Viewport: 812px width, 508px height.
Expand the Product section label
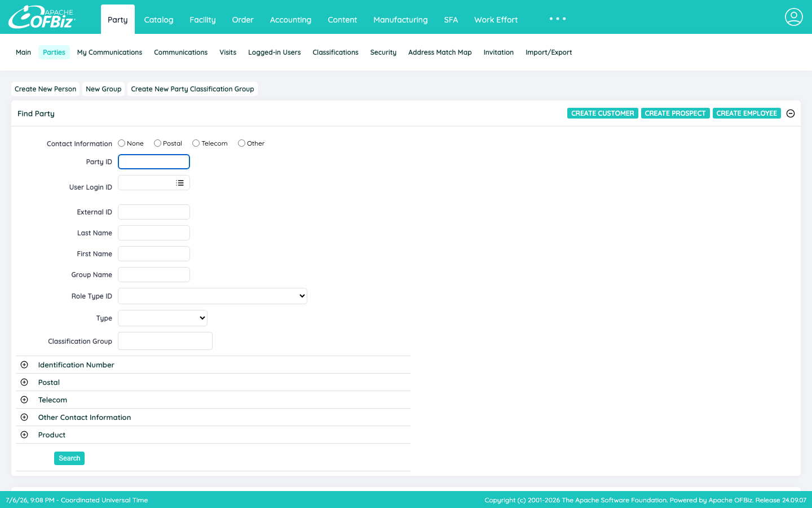(x=52, y=435)
